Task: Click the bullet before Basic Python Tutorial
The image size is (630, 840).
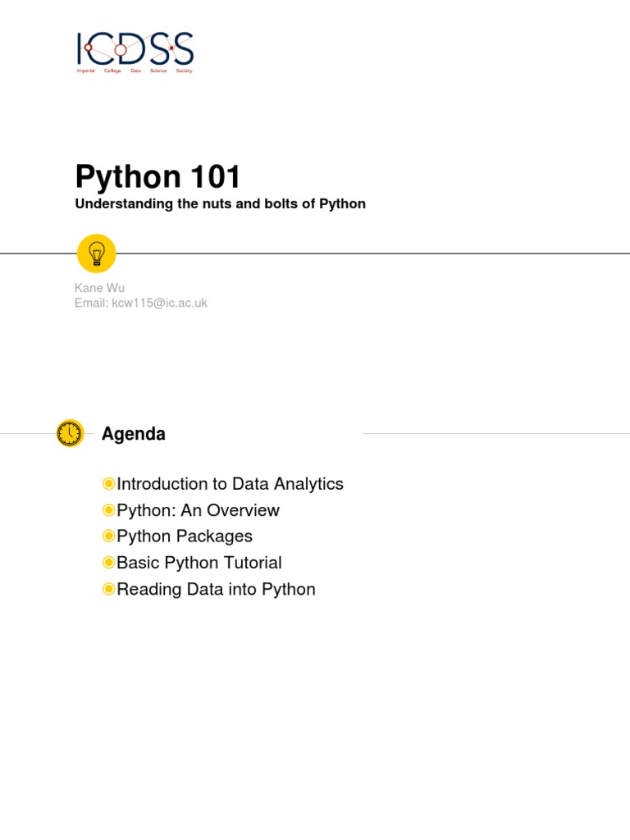Action: [x=108, y=563]
